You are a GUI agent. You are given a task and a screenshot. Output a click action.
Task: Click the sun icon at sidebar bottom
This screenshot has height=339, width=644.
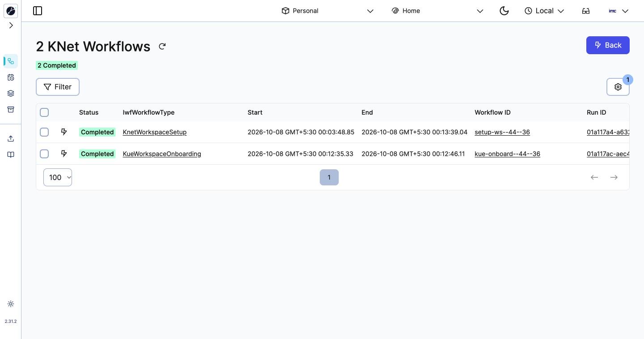pyautogui.click(x=11, y=304)
